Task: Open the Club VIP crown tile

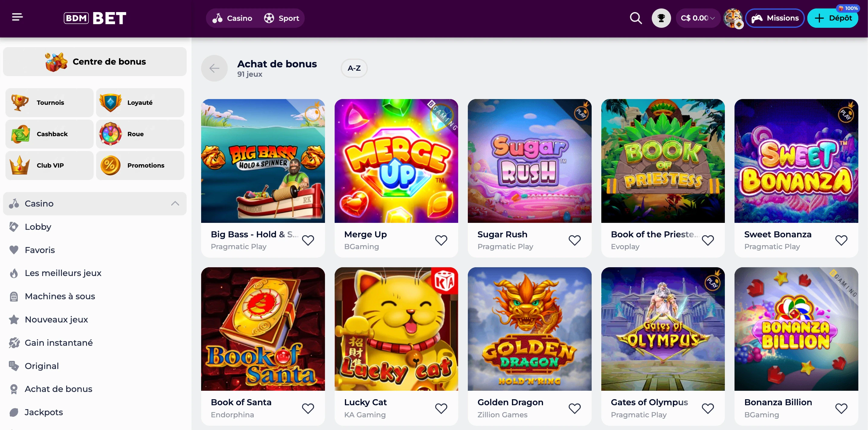Action: (x=50, y=165)
